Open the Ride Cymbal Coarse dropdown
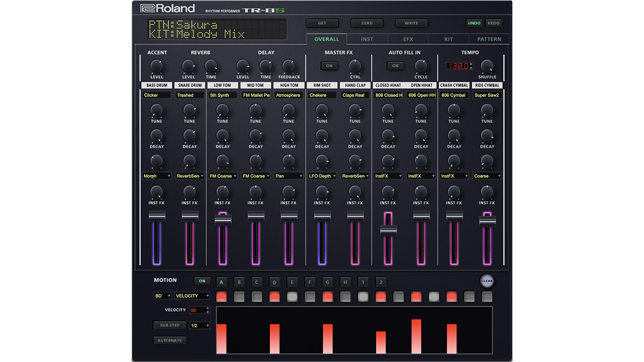Screen dimensions: 644x362 487,176
